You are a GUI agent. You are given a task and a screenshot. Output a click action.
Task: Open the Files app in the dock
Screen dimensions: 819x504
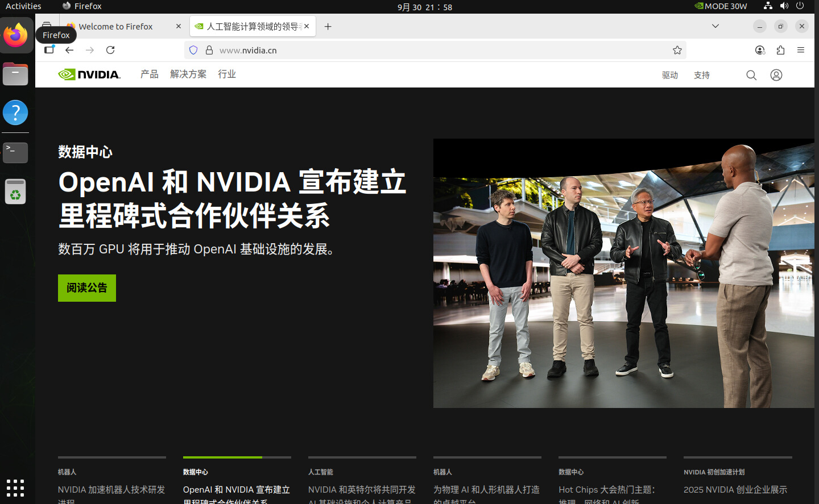15,74
